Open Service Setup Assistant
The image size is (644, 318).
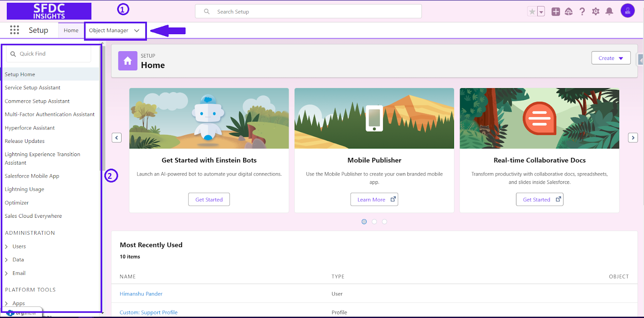pyautogui.click(x=33, y=88)
